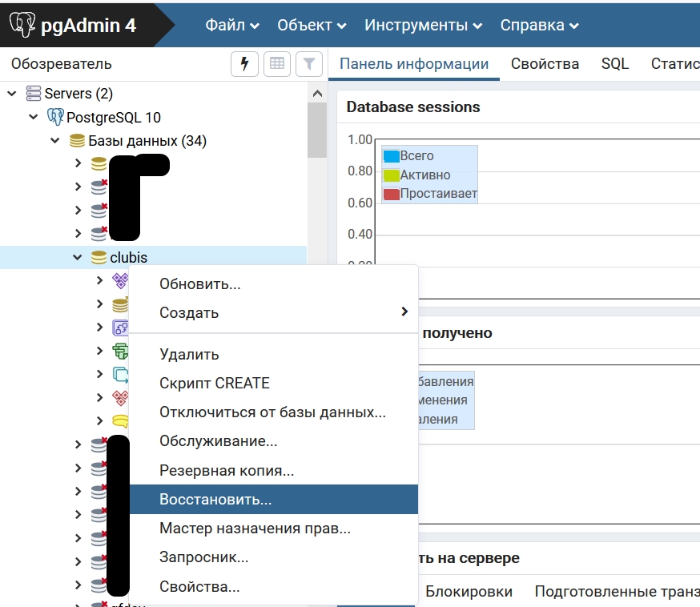Expand node beside red diamonds icon
Viewport: 700px width, 607px height.
click(99, 397)
